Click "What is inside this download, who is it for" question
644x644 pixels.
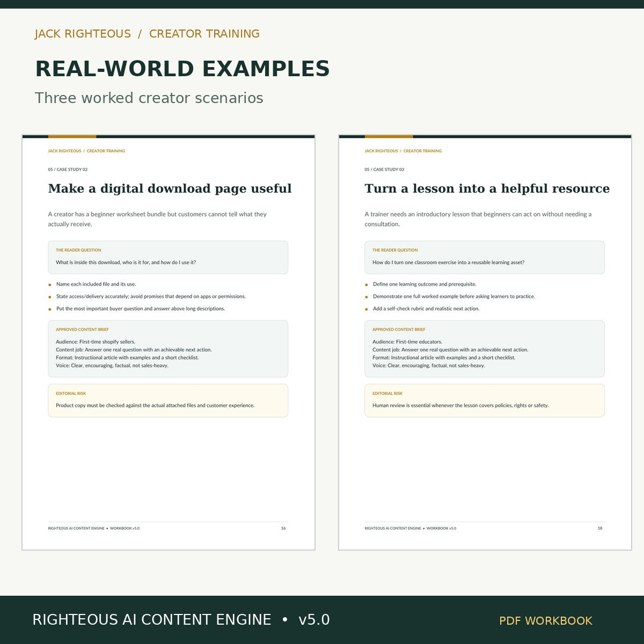pyautogui.click(x=126, y=262)
